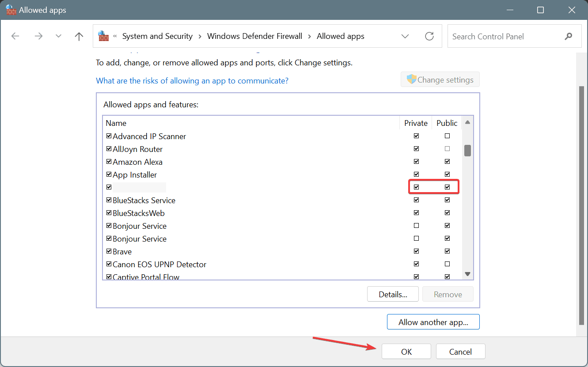
Task: Select the BlueStacksWeb row
Action: (x=283, y=213)
